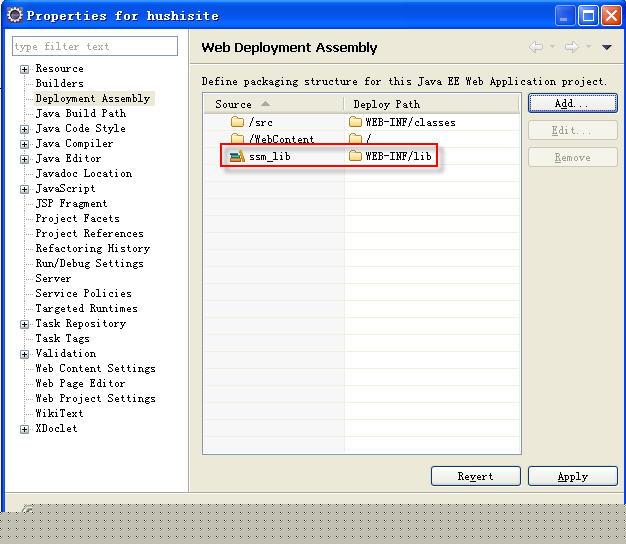Click the ssm_lib library icon
This screenshot has width=626, height=544.
237,156
